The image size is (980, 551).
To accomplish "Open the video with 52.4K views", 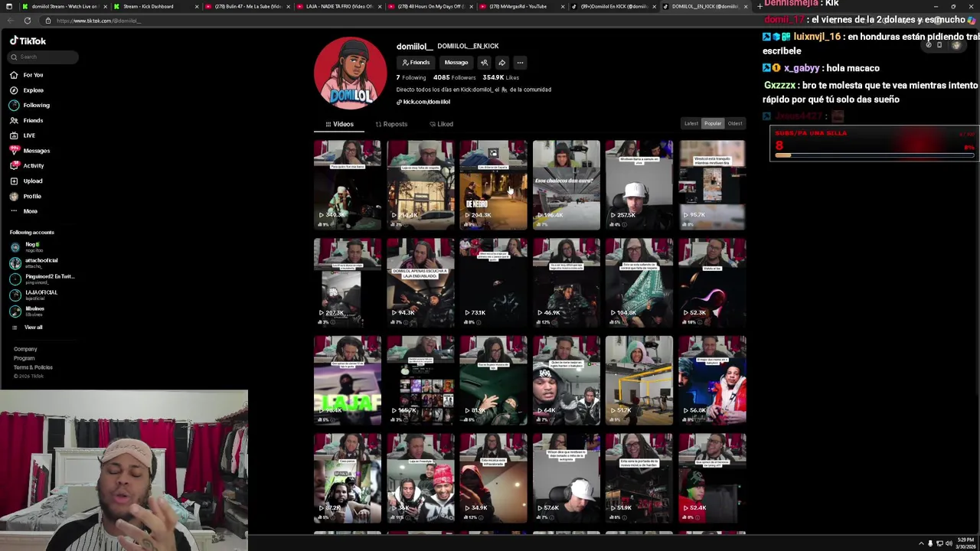I will 712,478.
